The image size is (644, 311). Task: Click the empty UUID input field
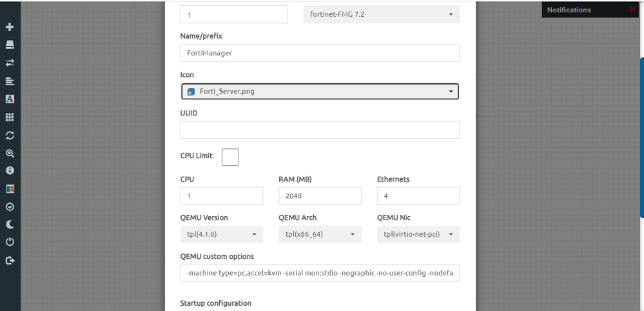click(x=320, y=130)
